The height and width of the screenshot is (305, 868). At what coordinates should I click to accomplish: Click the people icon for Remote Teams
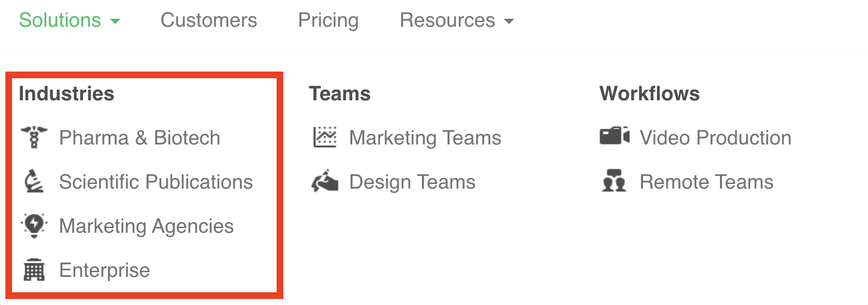[x=615, y=182]
